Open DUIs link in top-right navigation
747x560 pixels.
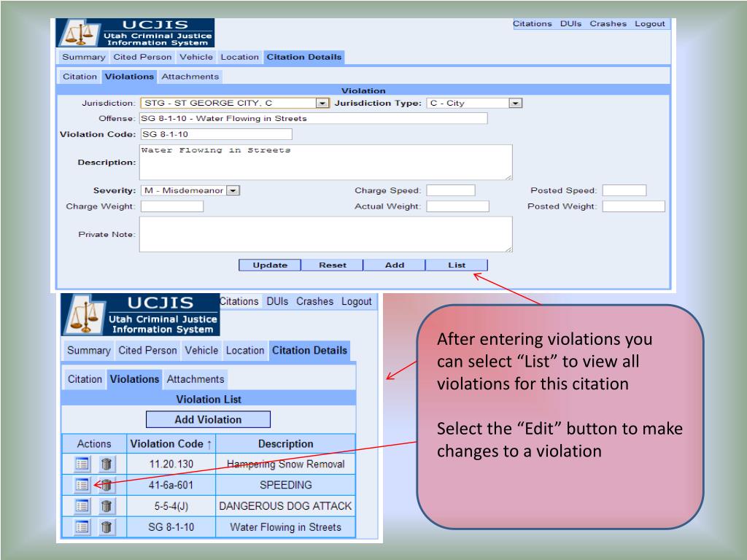[570, 23]
